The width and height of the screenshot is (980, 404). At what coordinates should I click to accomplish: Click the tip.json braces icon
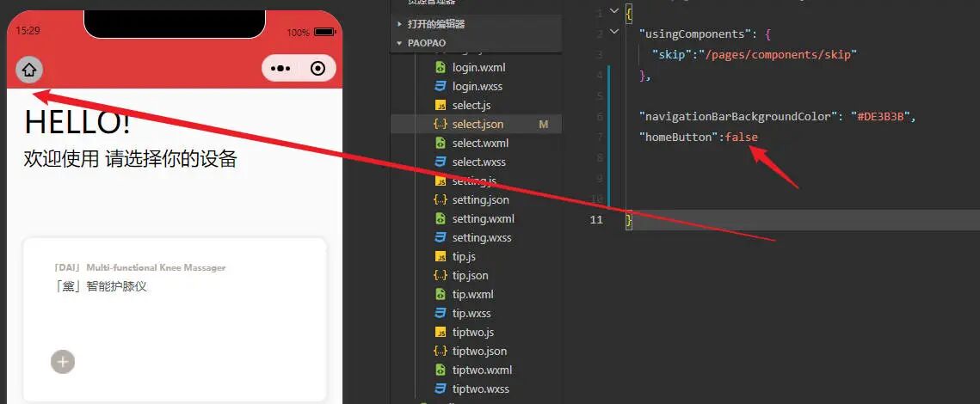tap(440, 275)
